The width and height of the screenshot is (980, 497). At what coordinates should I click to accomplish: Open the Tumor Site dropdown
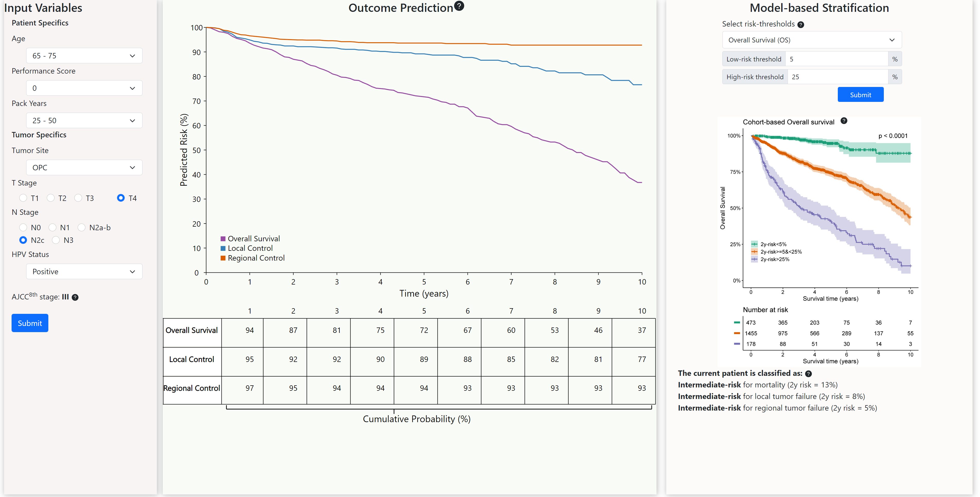click(84, 167)
